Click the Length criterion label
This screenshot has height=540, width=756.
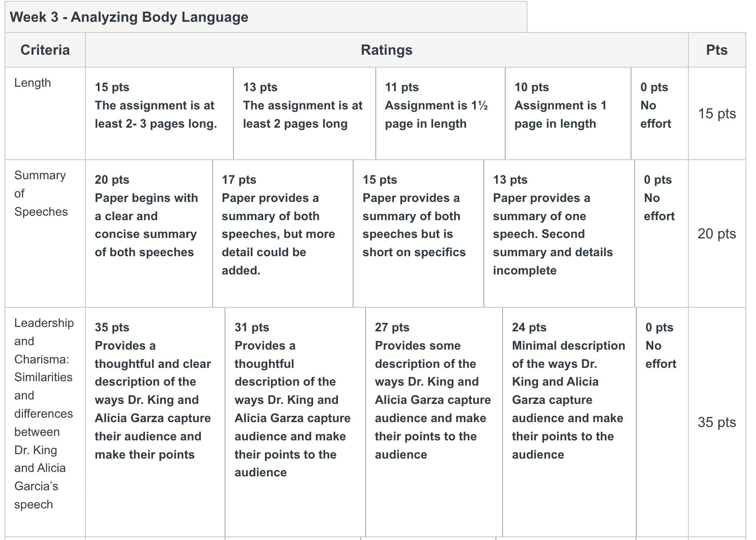pyautogui.click(x=32, y=83)
